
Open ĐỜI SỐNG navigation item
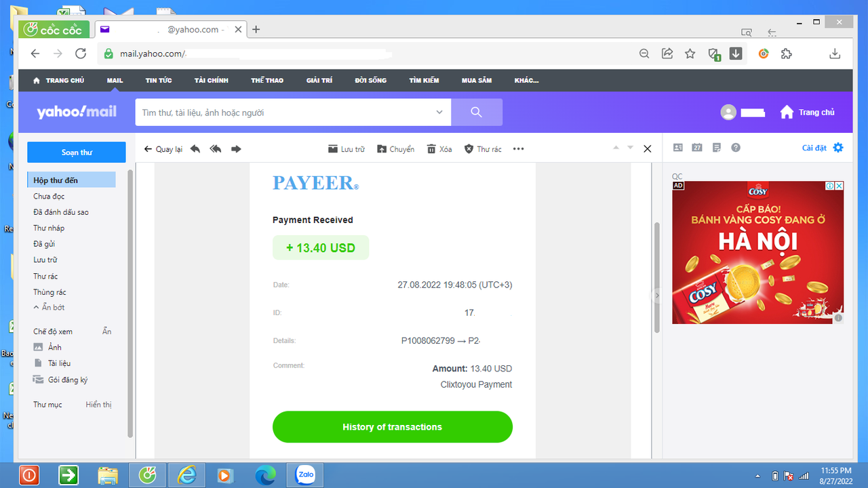370,80
